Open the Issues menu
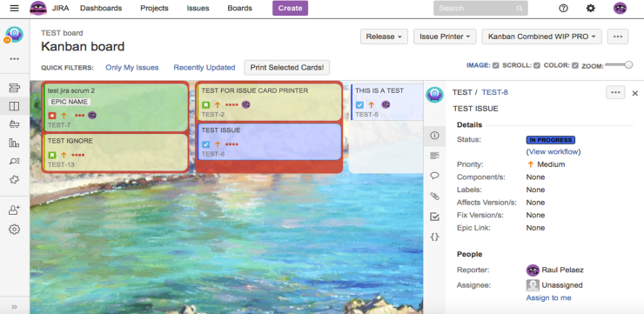Viewport: 644px width, 314px height. point(198,8)
